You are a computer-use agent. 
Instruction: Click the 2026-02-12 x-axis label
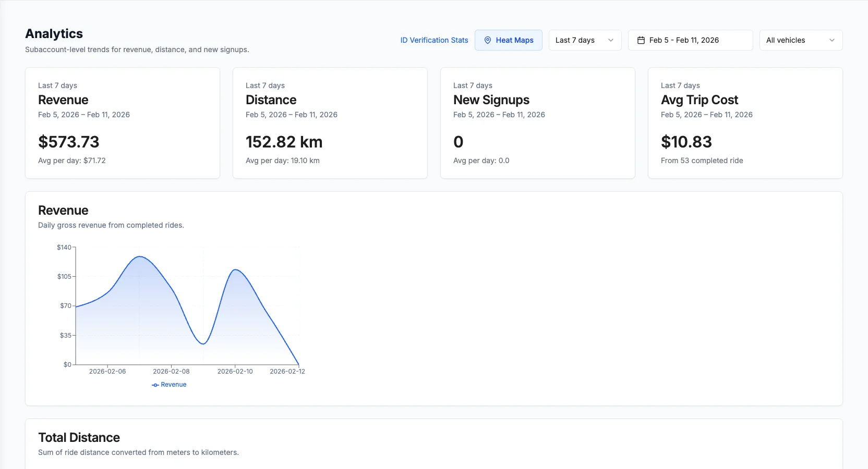(x=287, y=372)
